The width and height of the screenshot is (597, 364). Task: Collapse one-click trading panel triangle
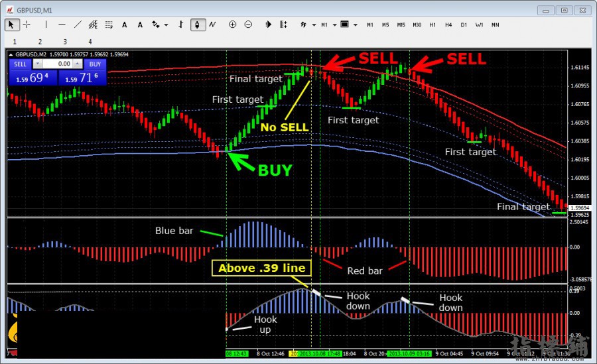click(x=11, y=54)
